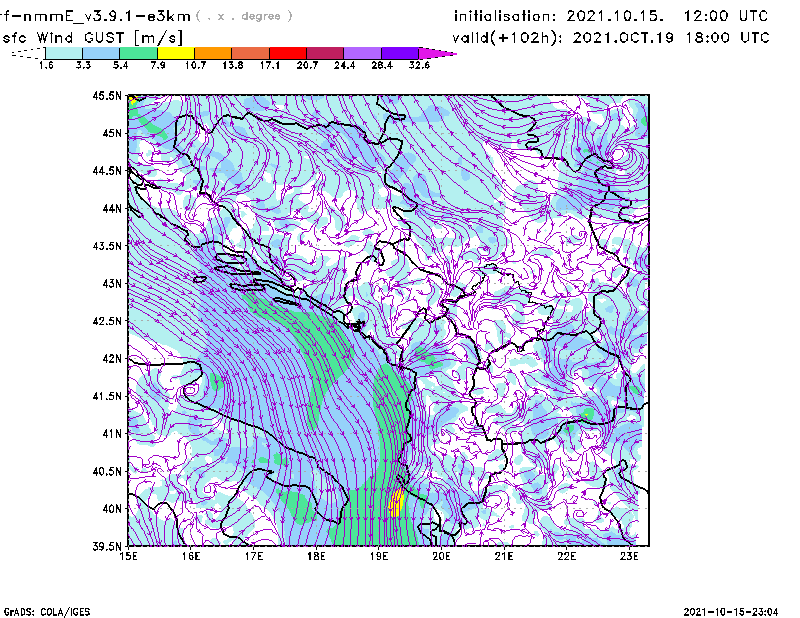This screenshot has width=800, height=618.
Task: Click the 23E longitude label
Action: 629,556
